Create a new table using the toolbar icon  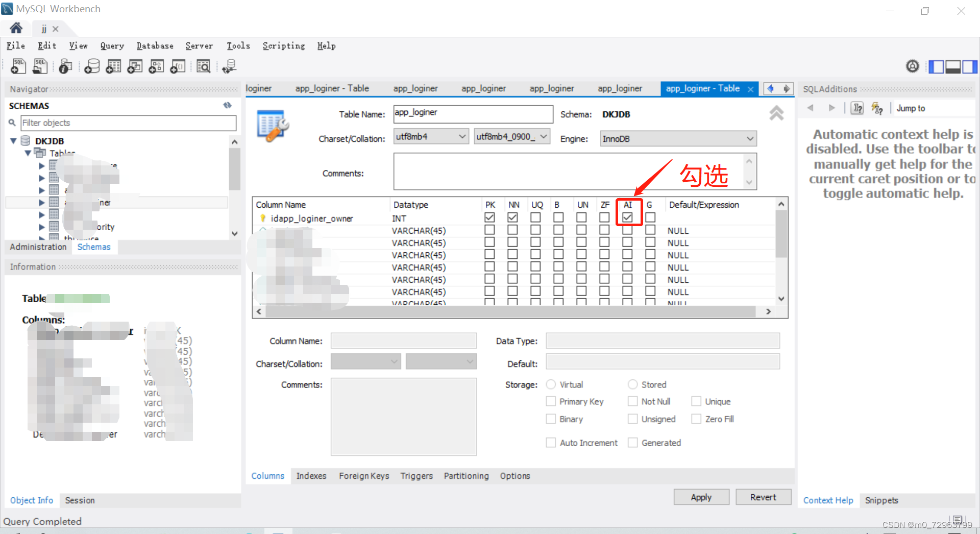pyautogui.click(x=113, y=66)
